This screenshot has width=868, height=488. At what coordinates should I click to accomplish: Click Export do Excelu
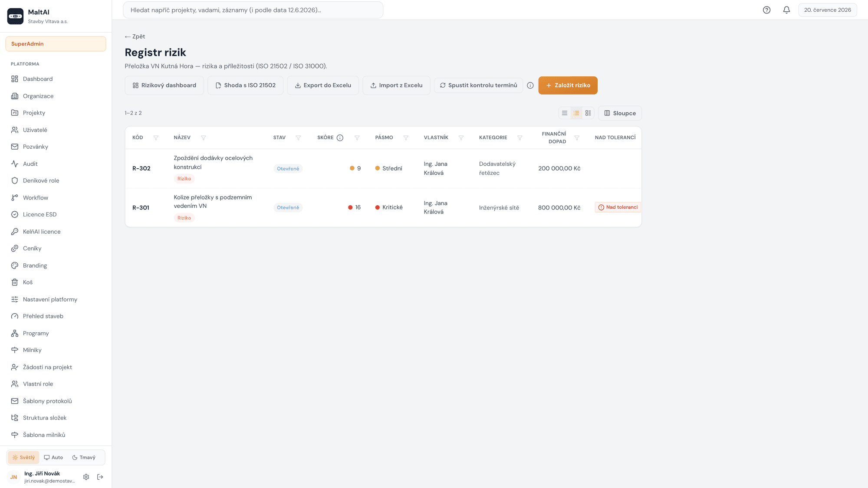tap(323, 85)
